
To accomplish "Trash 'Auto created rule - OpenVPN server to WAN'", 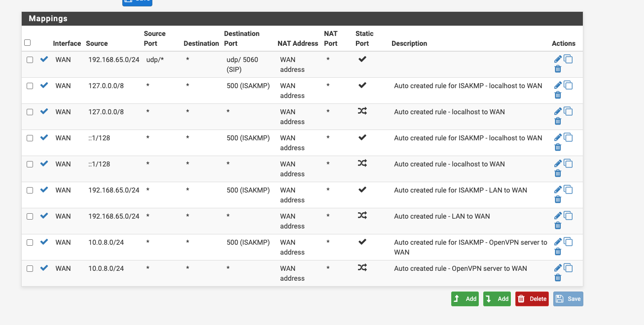I will click(x=558, y=278).
